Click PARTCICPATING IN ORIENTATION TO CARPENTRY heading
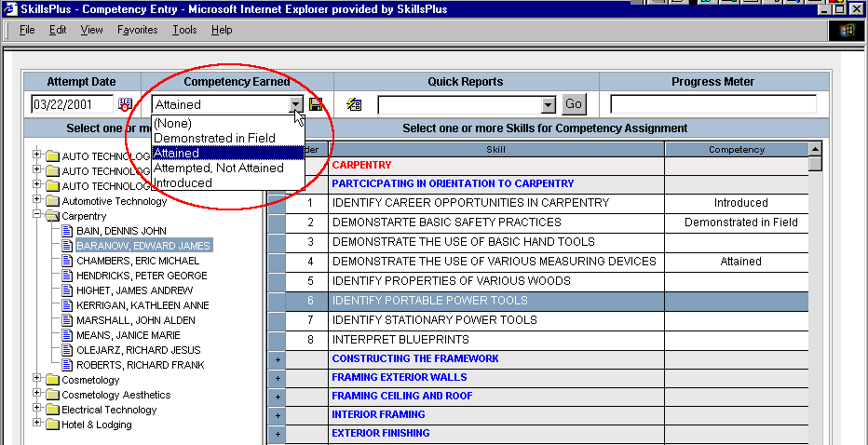Viewport: 868px width, 445px height. click(453, 183)
